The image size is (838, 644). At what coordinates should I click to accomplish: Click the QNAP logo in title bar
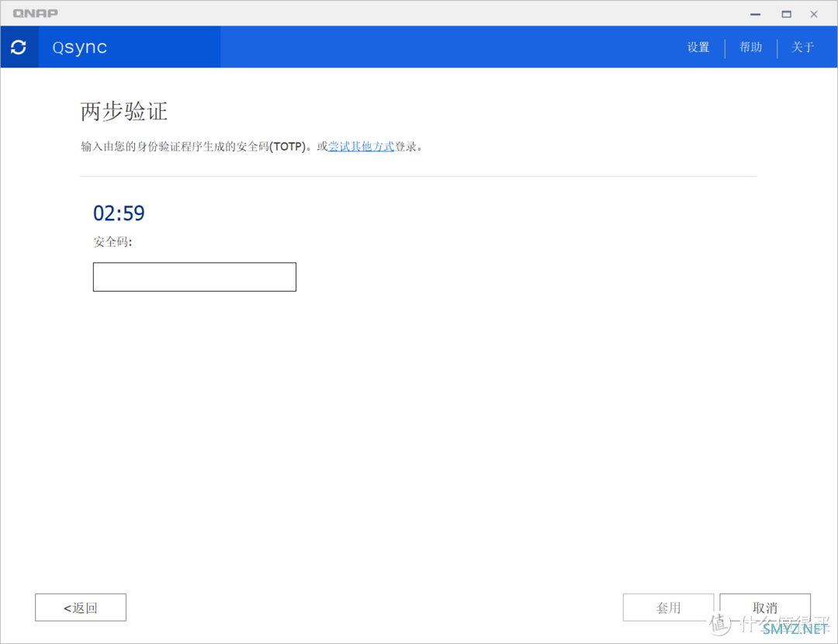35,13
